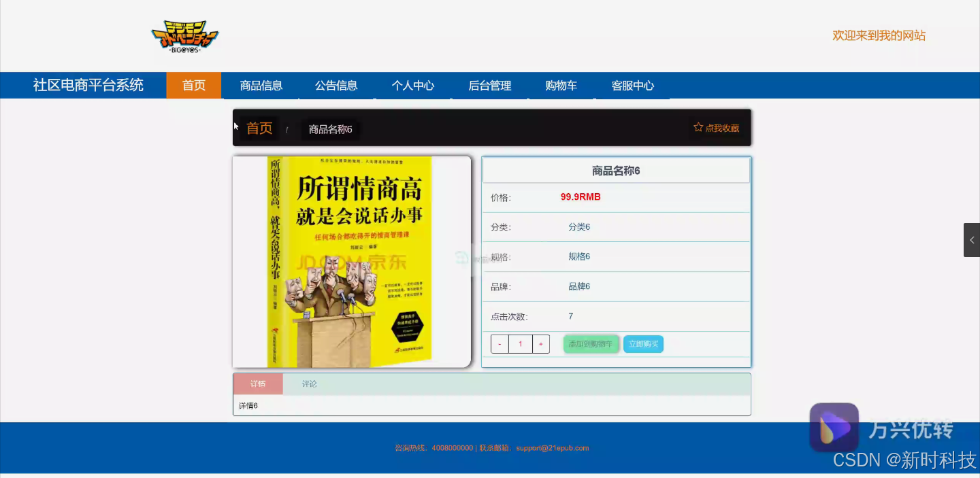Open 个人中心 from the navigation bar
This screenshot has height=478, width=980.
pyautogui.click(x=413, y=86)
